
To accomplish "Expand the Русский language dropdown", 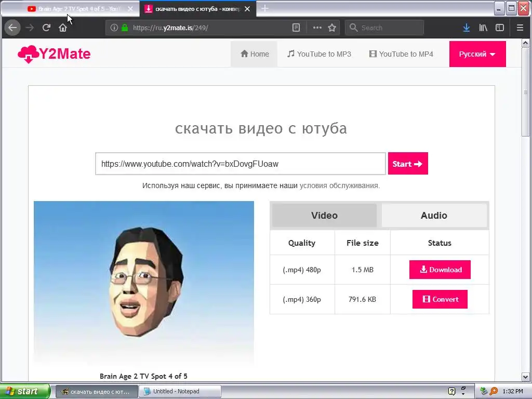I will [477, 54].
